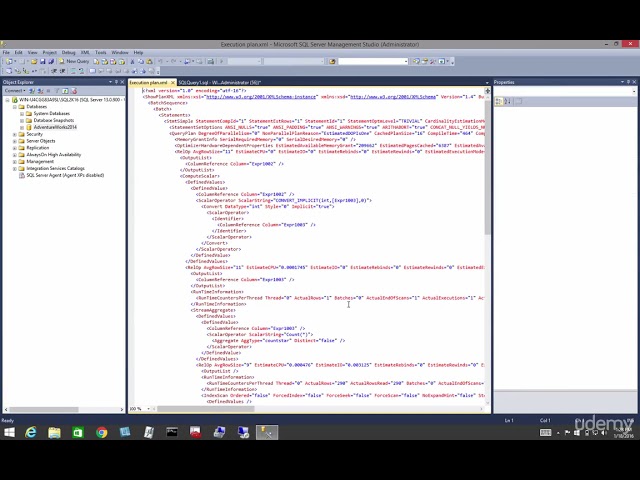Expand the AlwaysOn High Availability folder

(15, 155)
